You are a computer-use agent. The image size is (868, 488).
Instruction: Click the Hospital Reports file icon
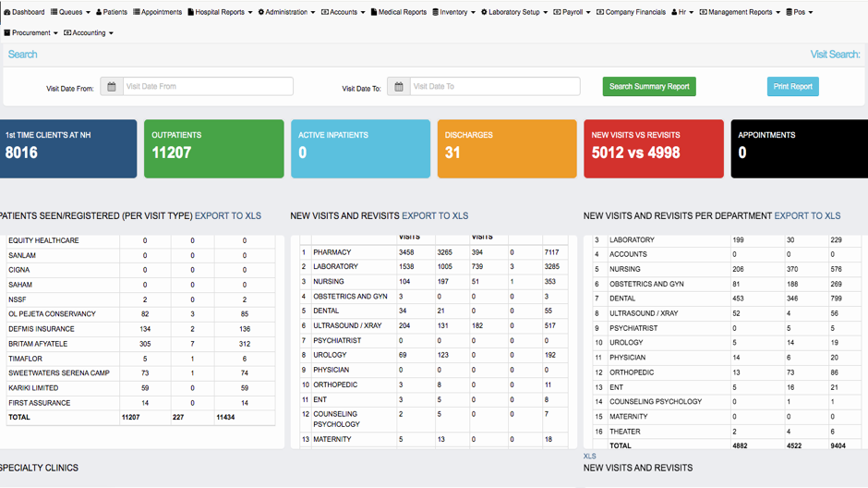click(x=191, y=12)
